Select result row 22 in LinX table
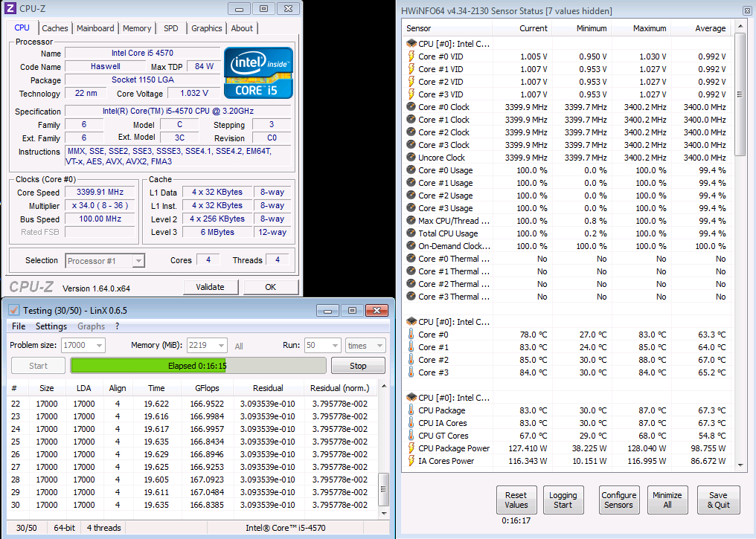The width and height of the screenshot is (756, 539). click(193, 404)
